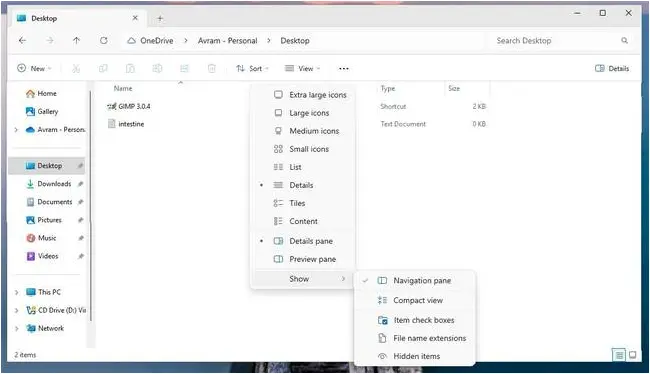Open Music in navigation pane

[47, 238]
